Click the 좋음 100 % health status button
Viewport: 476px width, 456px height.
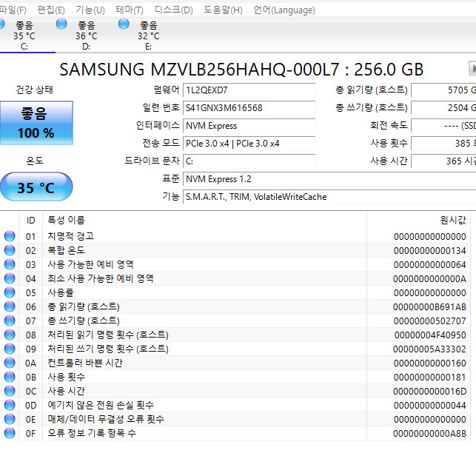click(36, 123)
